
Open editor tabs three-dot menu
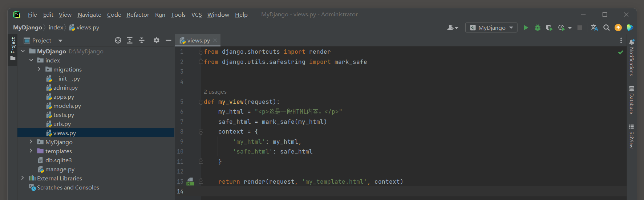pyautogui.click(x=621, y=40)
